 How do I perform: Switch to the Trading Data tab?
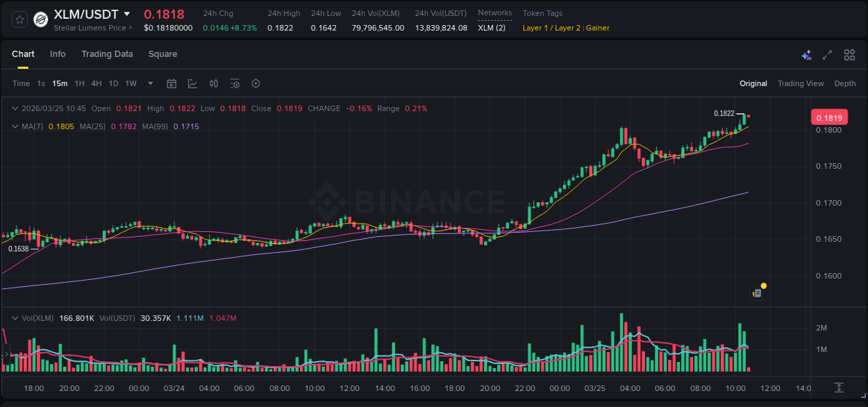coord(107,54)
